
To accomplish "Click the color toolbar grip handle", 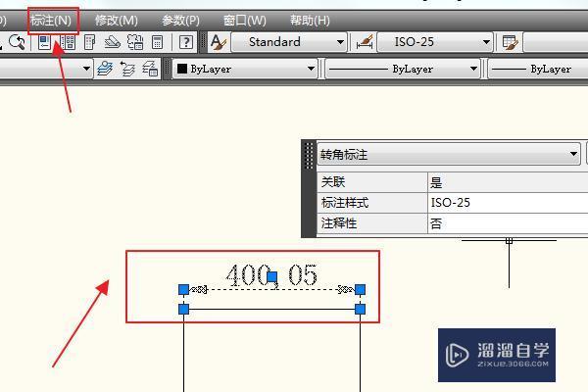I will coord(167,69).
